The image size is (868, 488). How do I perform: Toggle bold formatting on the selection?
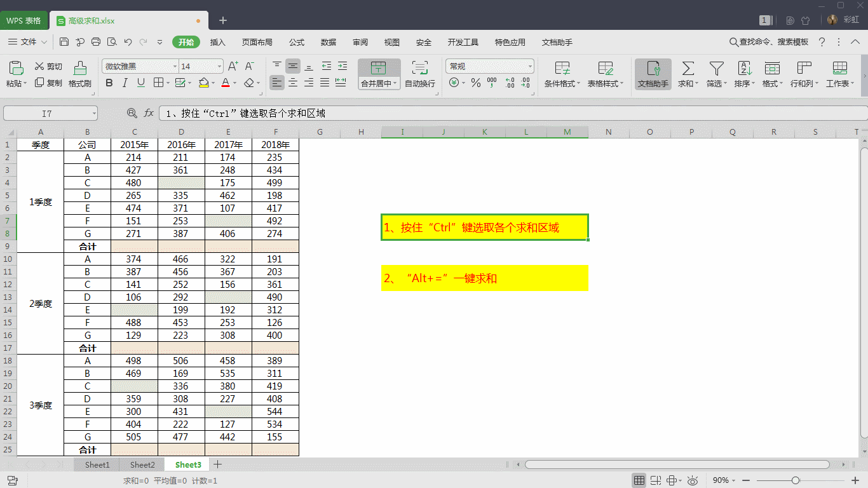pos(109,83)
